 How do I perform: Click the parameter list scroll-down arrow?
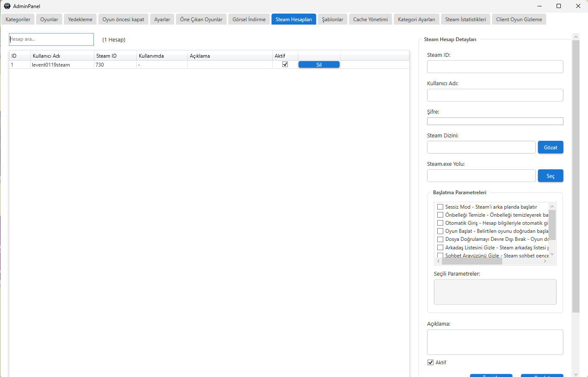click(x=552, y=254)
